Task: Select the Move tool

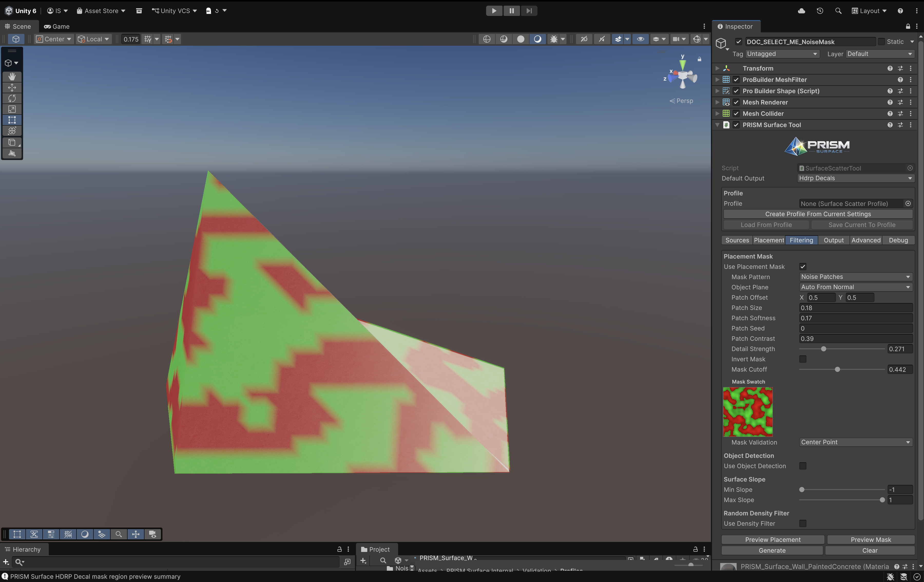Action: 12,88
